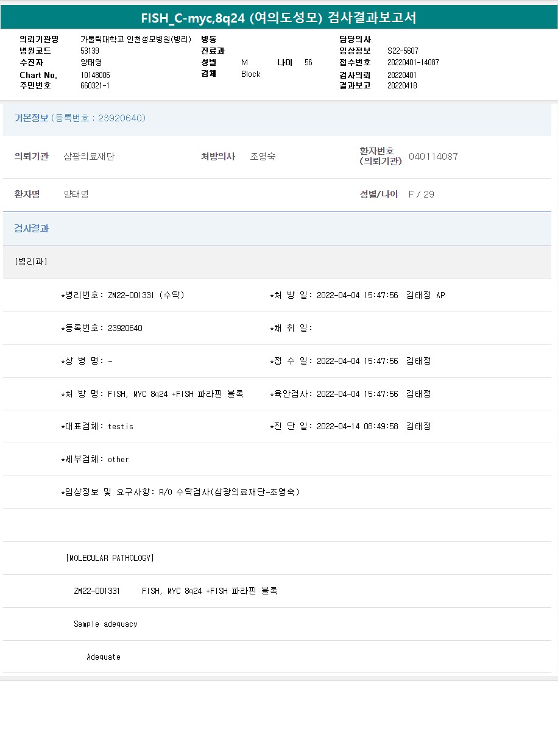Select patient number 040114087

433,157
